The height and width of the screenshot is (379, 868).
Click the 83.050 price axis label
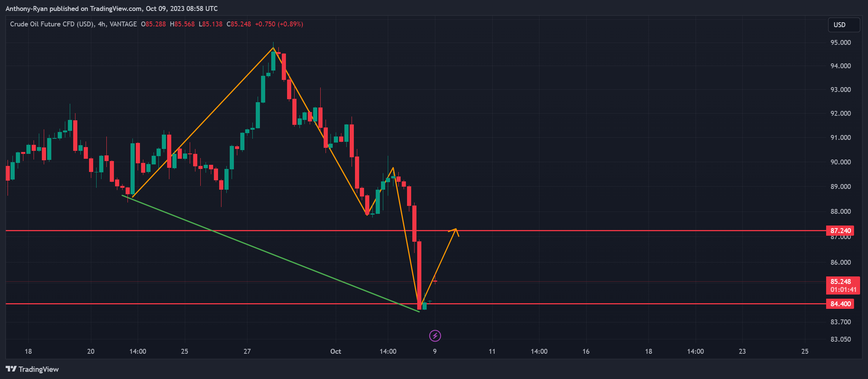[840, 339]
